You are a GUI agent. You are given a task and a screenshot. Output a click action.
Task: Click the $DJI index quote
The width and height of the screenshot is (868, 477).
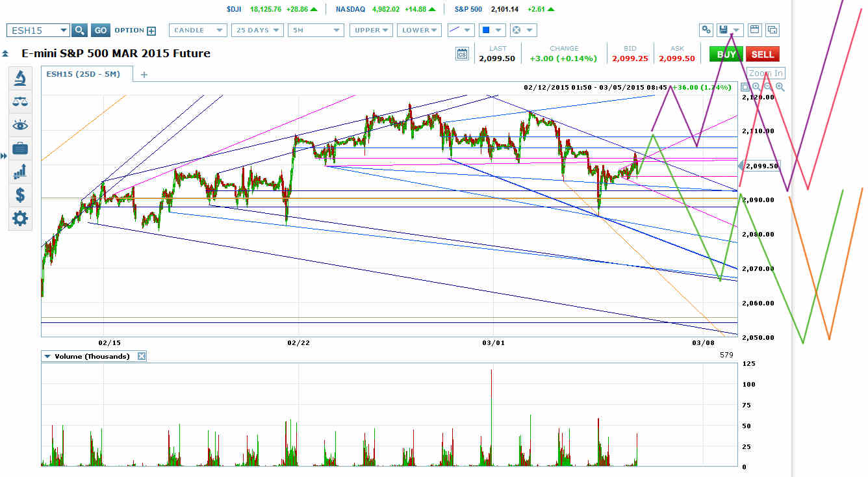tap(272, 9)
